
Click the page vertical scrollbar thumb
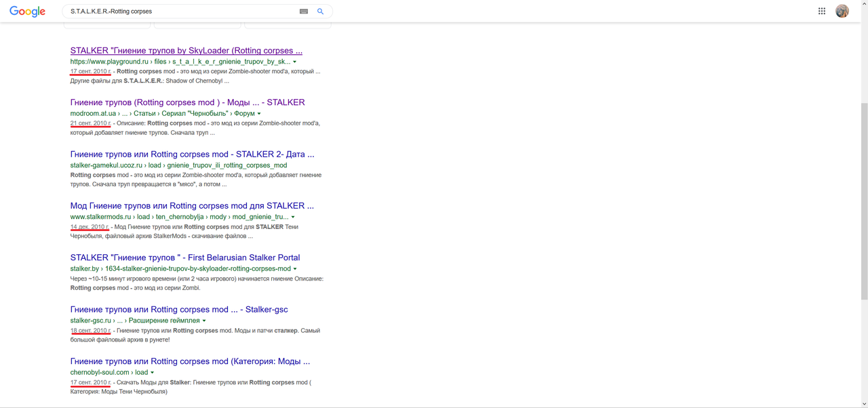pyautogui.click(x=864, y=201)
